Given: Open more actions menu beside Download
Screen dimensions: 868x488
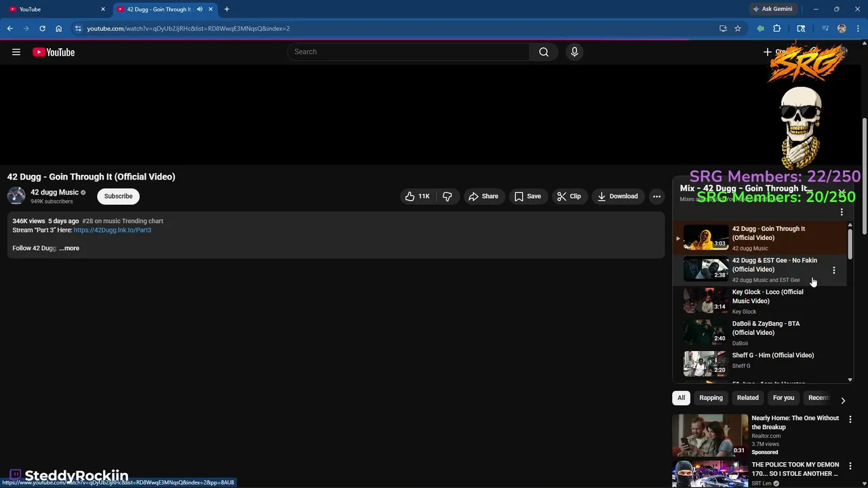Looking at the screenshot, I should pyautogui.click(x=656, y=197).
